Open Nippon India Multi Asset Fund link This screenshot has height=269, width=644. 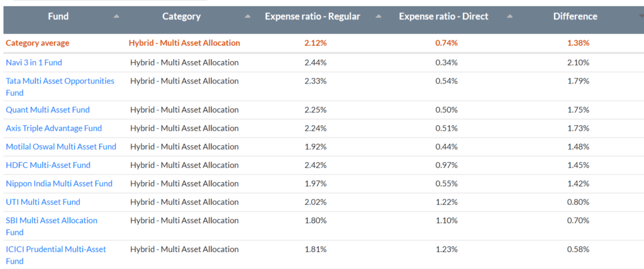click(59, 184)
